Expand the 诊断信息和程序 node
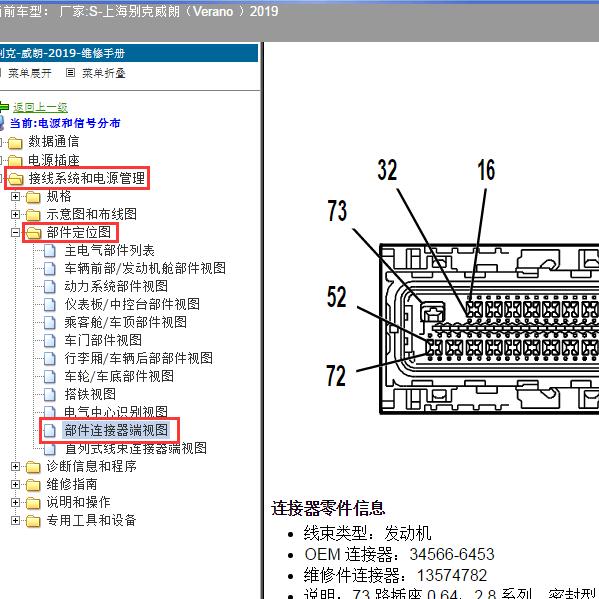The image size is (599, 599). [15, 466]
